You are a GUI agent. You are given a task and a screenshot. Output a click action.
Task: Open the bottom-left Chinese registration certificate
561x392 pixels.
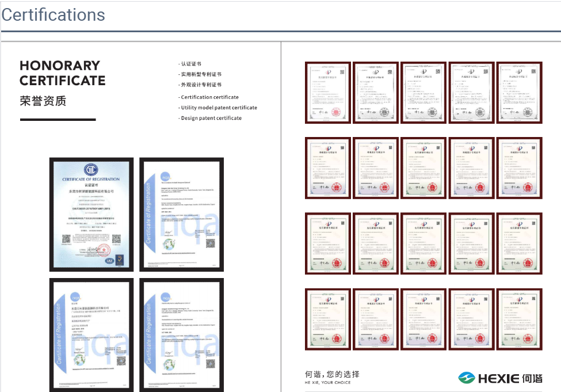(91, 335)
